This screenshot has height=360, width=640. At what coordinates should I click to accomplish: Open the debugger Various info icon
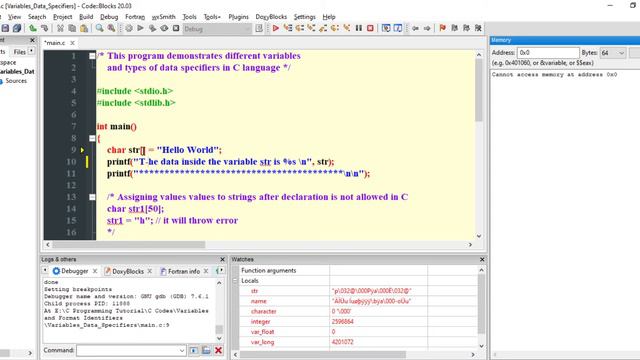(x=398, y=28)
